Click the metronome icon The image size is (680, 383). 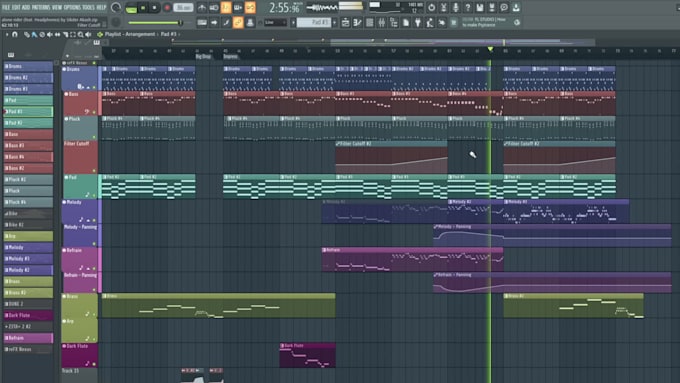coord(202,8)
